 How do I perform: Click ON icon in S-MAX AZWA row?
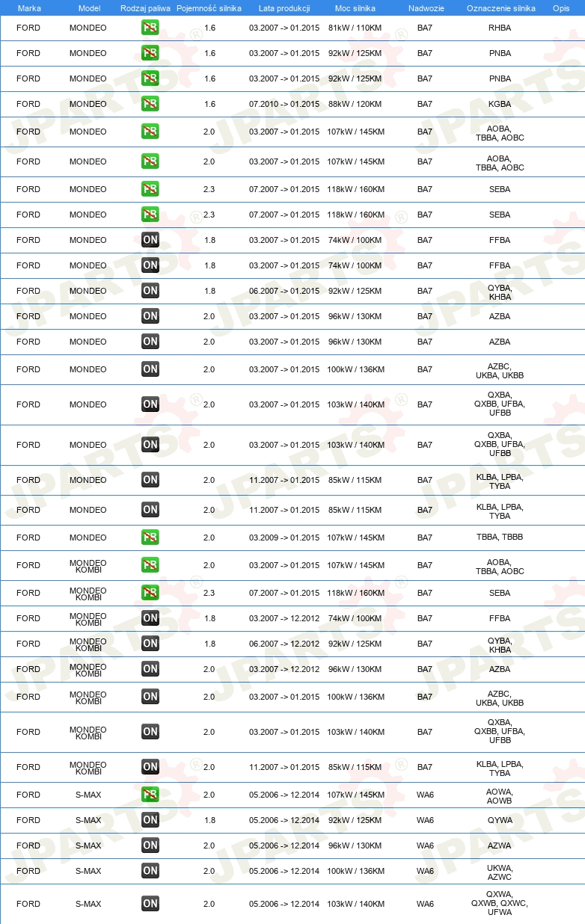[150, 846]
